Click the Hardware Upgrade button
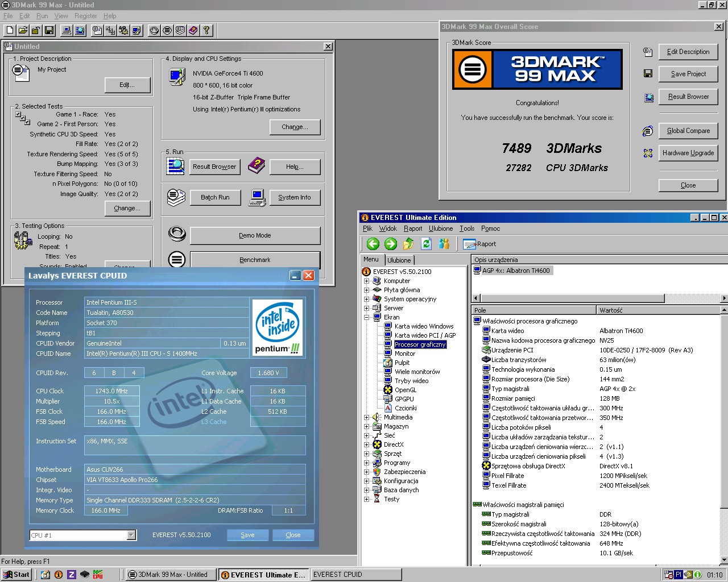 (x=688, y=153)
